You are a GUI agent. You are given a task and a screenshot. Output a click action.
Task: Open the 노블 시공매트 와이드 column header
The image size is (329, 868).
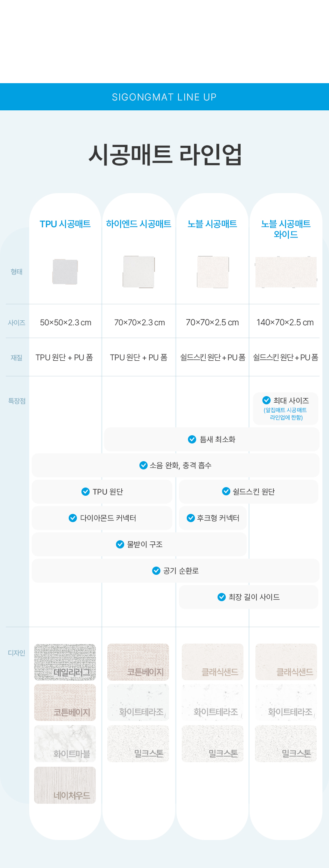(286, 229)
